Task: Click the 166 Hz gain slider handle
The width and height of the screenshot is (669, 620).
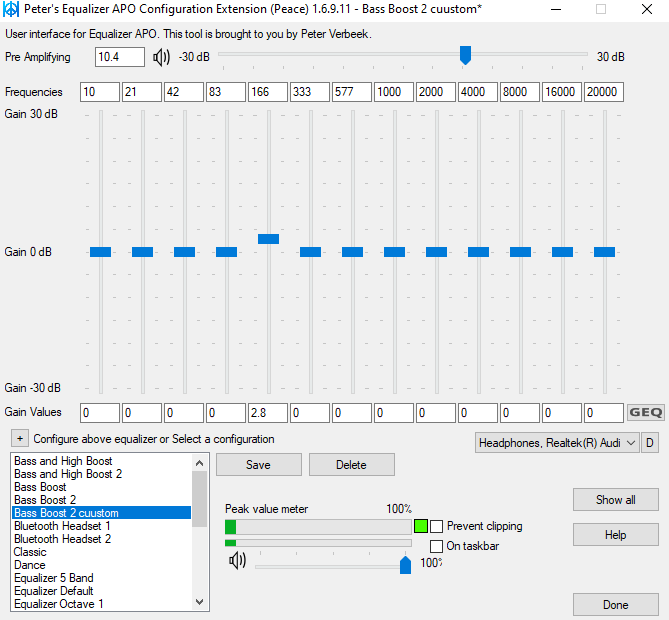Action: tap(268, 239)
